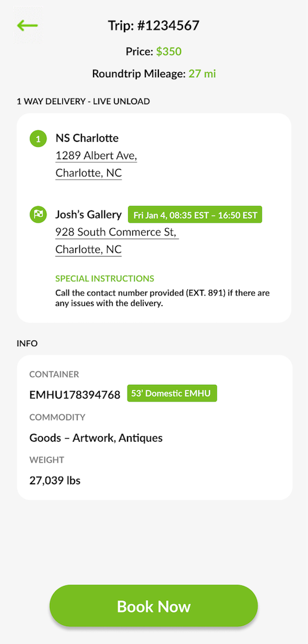Click the Charlotte, NC line under Commerce St

click(89, 250)
